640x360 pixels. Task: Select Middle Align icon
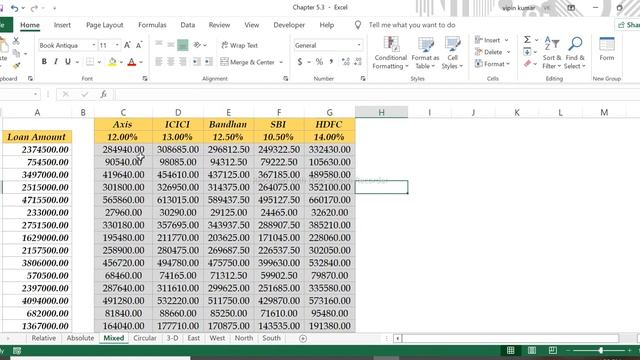pos(171,45)
